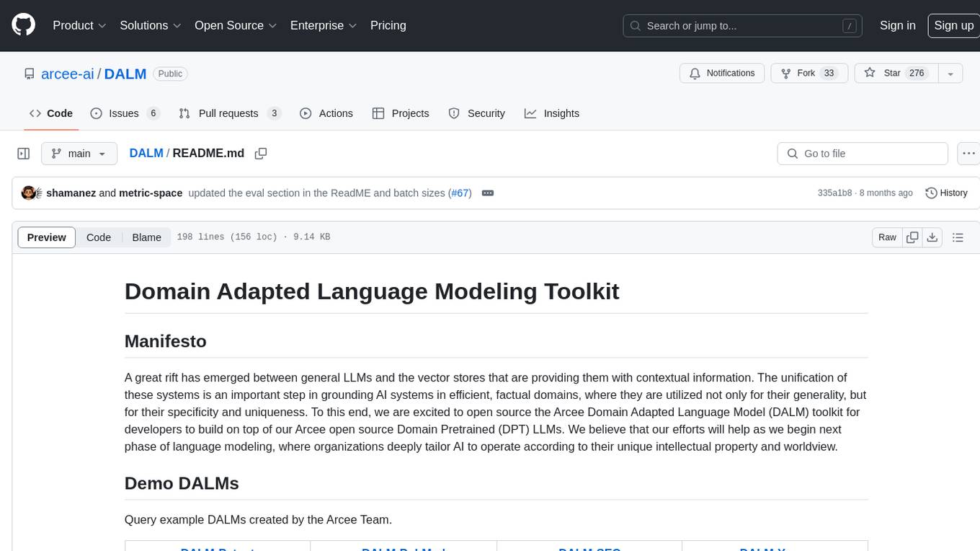Switch to the Projects tab
980x551 pixels.
click(401, 113)
